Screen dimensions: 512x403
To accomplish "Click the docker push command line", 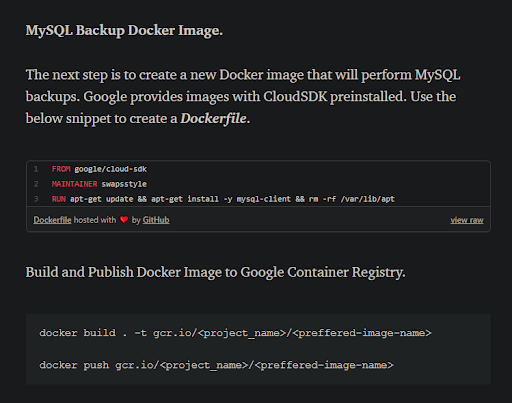I will pyautogui.click(x=216, y=365).
